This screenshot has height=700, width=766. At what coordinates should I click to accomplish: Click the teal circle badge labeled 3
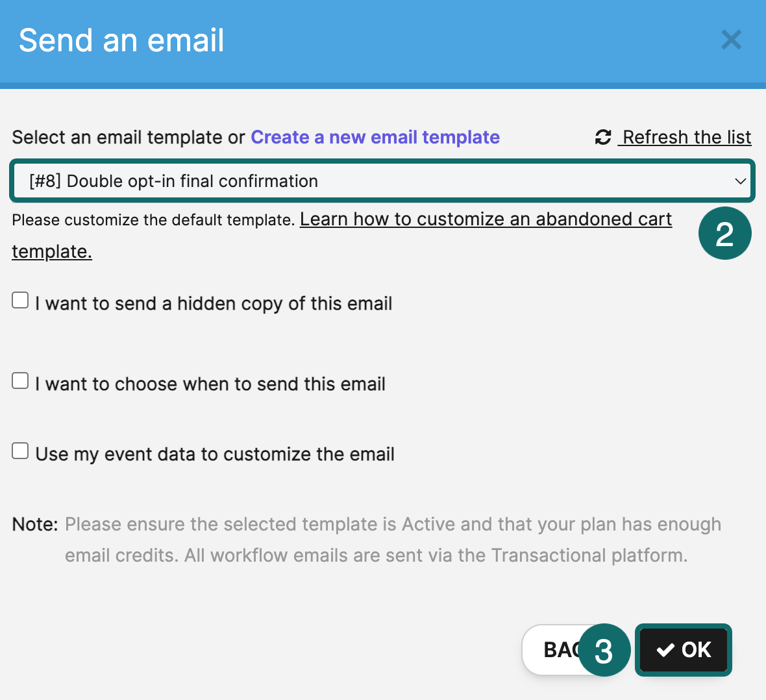click(x=604, y=649)
